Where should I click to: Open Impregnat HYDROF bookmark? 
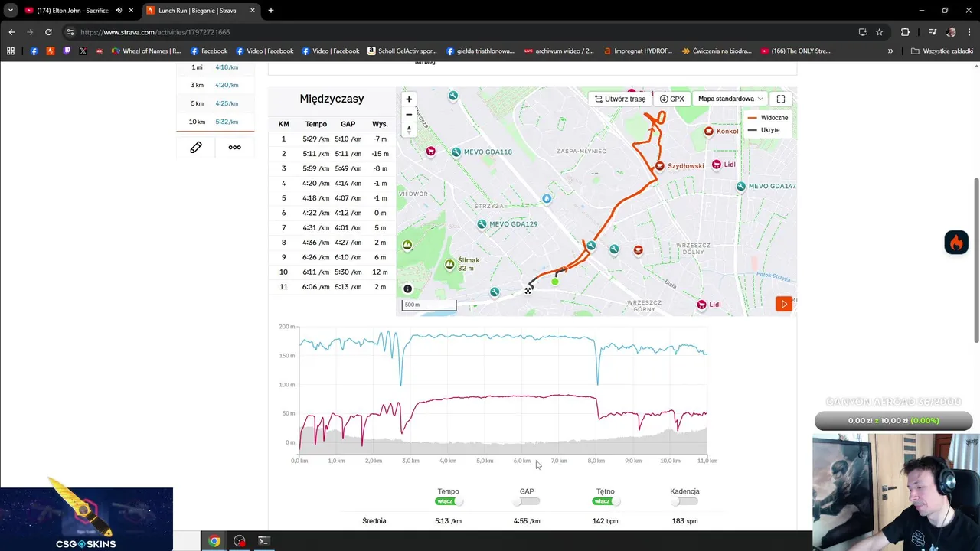click(638, 51)
